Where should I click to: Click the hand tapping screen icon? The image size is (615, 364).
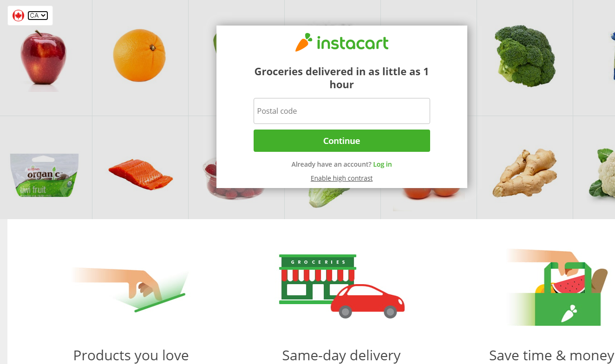tap(130, 289)
